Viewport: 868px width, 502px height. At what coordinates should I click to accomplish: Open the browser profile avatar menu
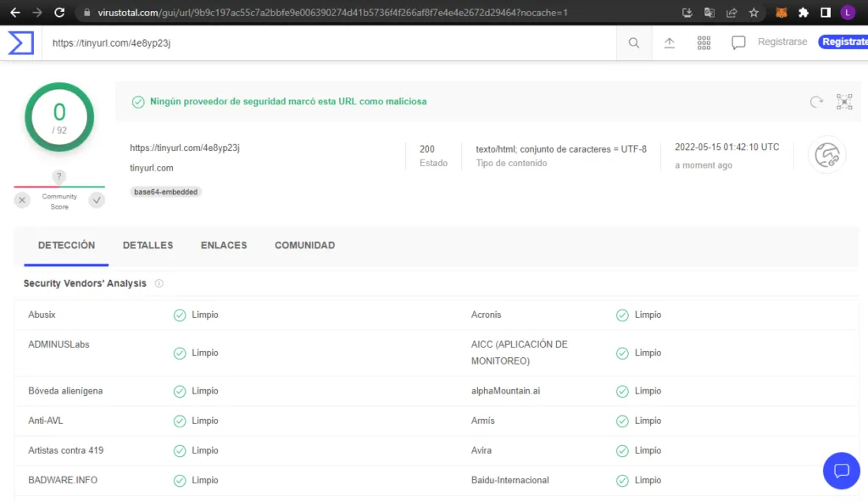coord(847,13)
